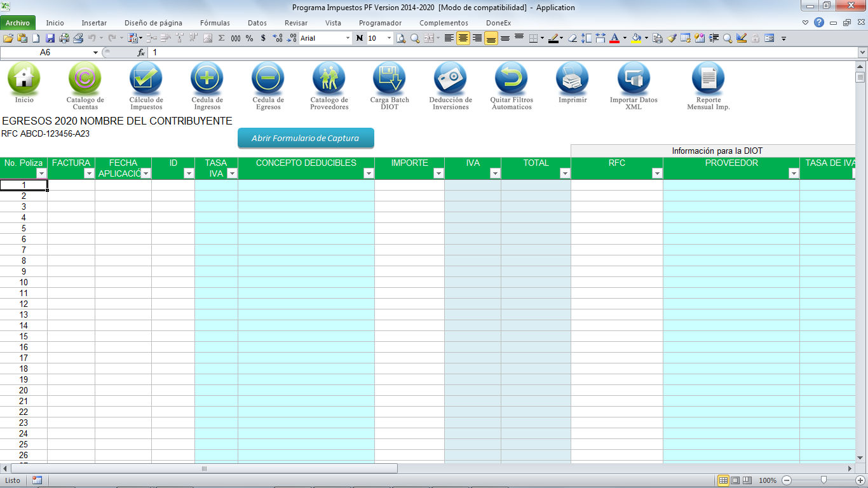Click the 100% zoom level button
868x488 pixels.
coord(768,480)
